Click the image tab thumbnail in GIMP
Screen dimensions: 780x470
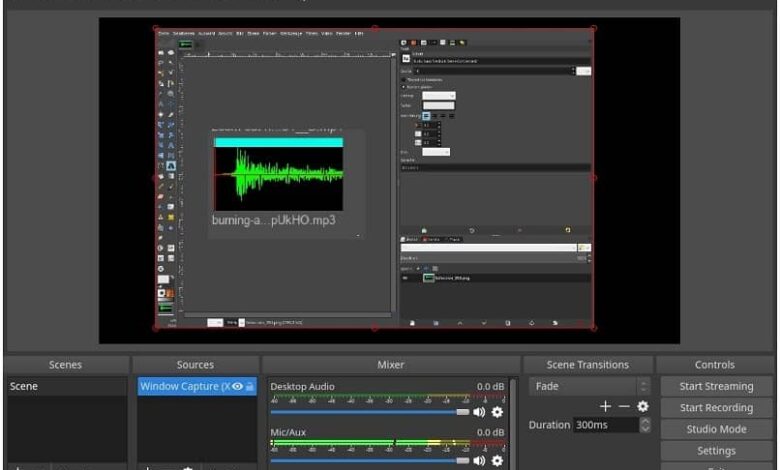(186, 44)
